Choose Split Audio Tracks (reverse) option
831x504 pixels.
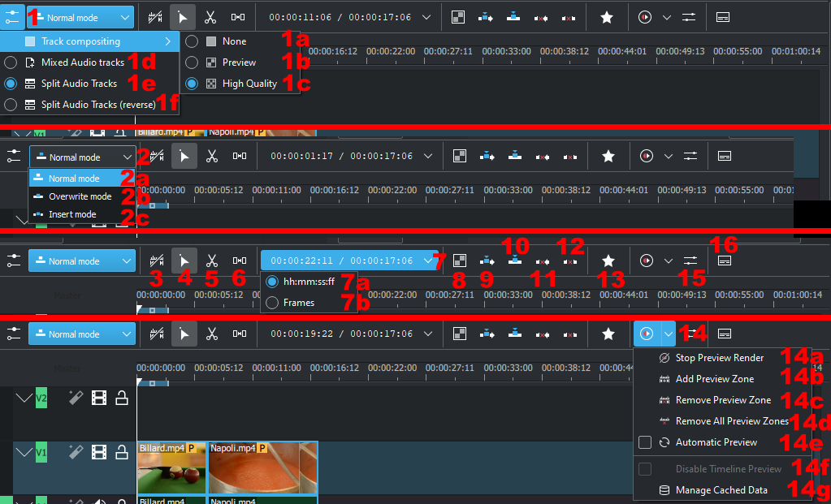click(x=89, y=105)
